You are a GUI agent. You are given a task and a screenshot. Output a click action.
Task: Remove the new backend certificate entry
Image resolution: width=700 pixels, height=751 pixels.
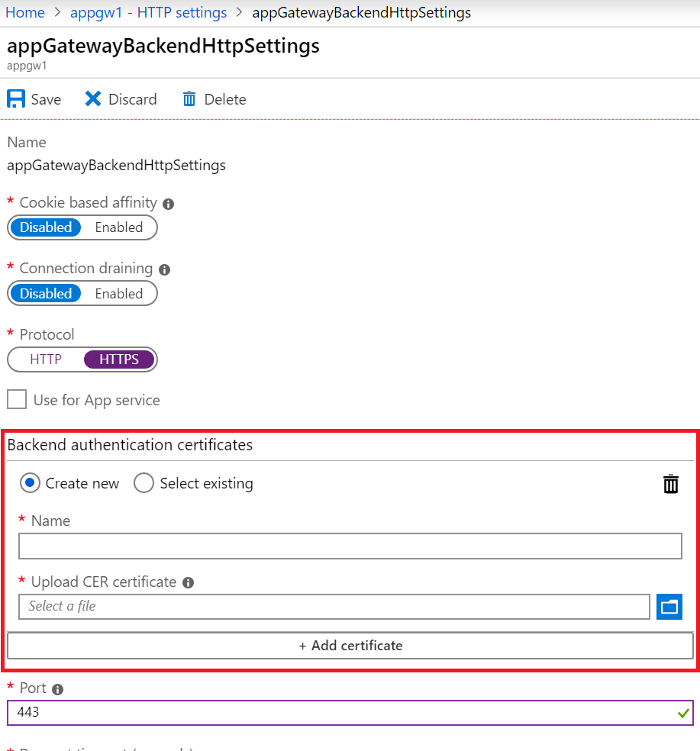point(669,483)
